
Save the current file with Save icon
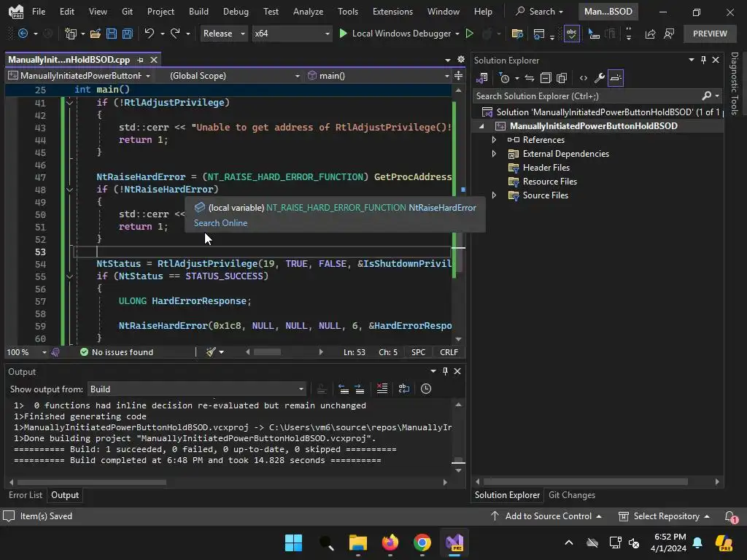point(112,34)
